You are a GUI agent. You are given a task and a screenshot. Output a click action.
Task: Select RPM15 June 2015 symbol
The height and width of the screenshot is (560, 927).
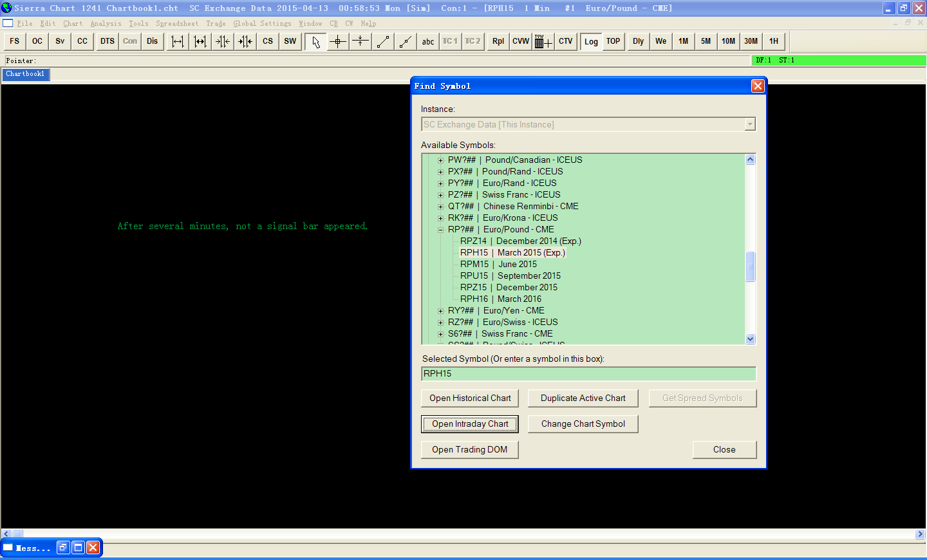(498, 265)
